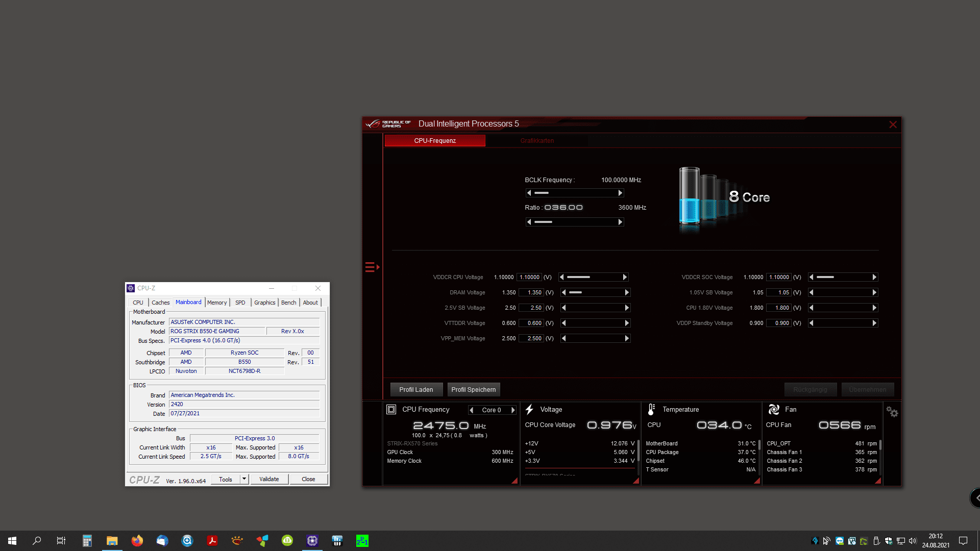Click the VPP_MEM Voltage 2.500 input field
Screen dimensions: 980x551
click(531, 338)
